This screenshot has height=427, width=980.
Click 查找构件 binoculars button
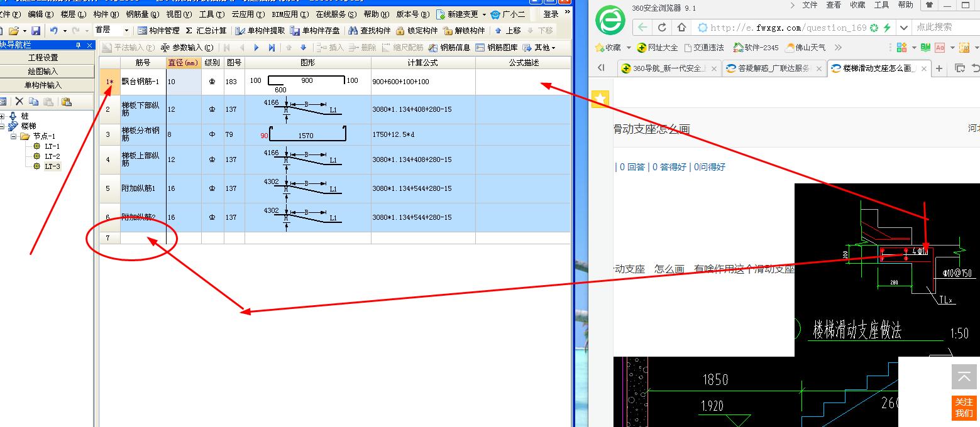(x=370, y=30)
